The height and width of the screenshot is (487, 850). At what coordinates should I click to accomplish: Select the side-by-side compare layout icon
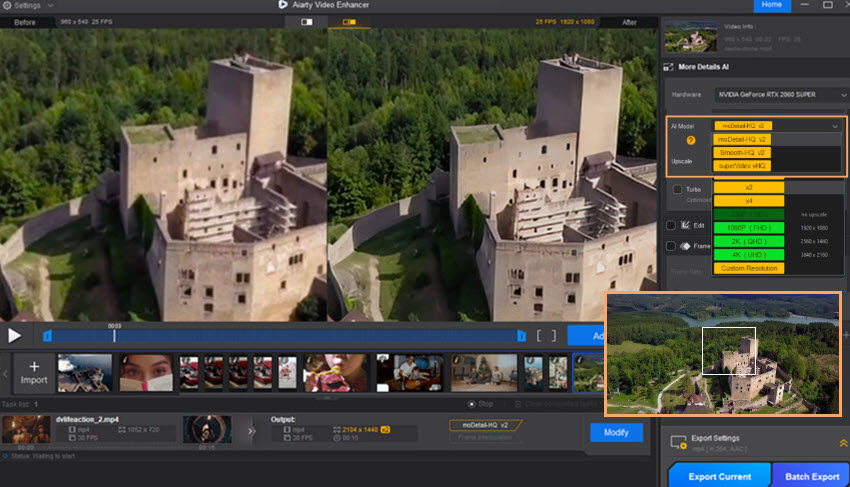pos(349,22)
